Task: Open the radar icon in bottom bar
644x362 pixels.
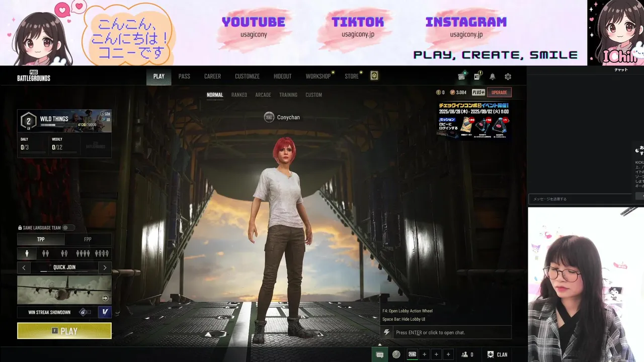Action: [x=396, y=354]
